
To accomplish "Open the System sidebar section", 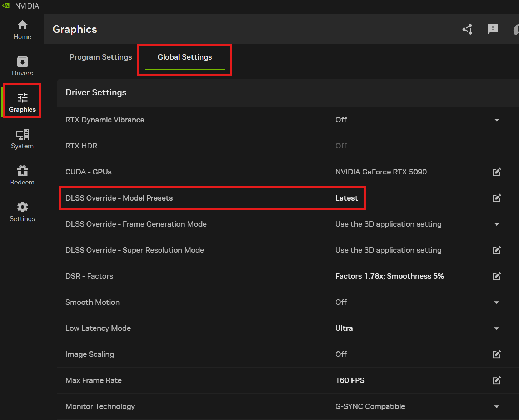I will (22, 139).
